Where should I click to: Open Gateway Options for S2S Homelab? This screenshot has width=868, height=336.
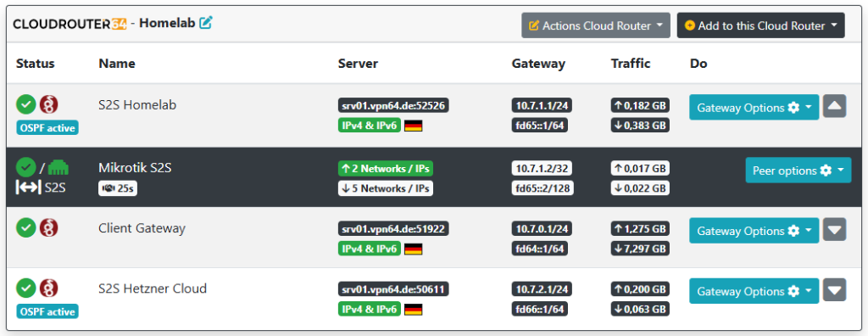click(x=754, y=108)
